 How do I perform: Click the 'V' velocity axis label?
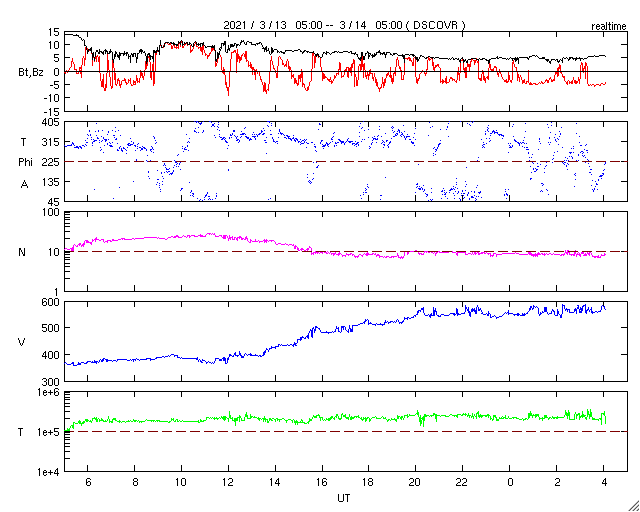click(x=22, y=342)
